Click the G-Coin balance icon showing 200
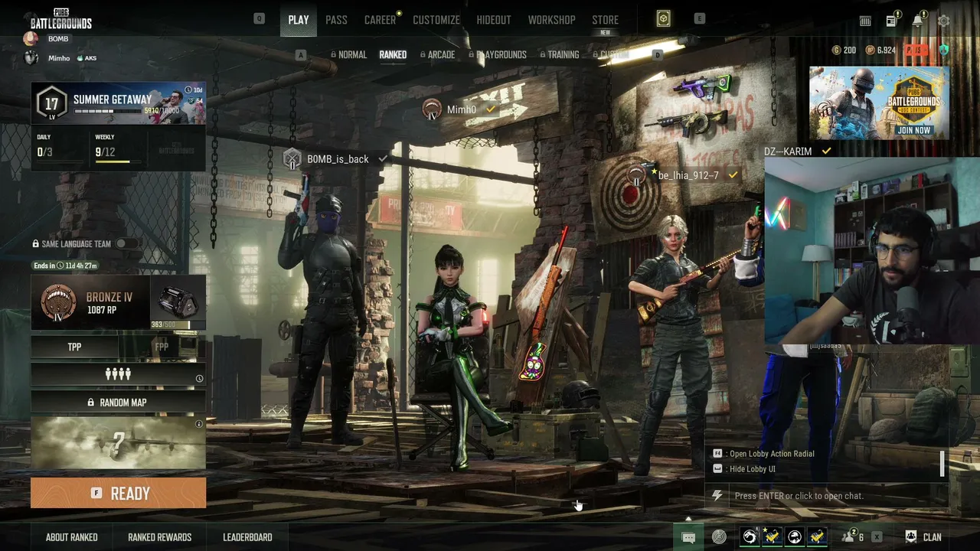 click(836, 51)
